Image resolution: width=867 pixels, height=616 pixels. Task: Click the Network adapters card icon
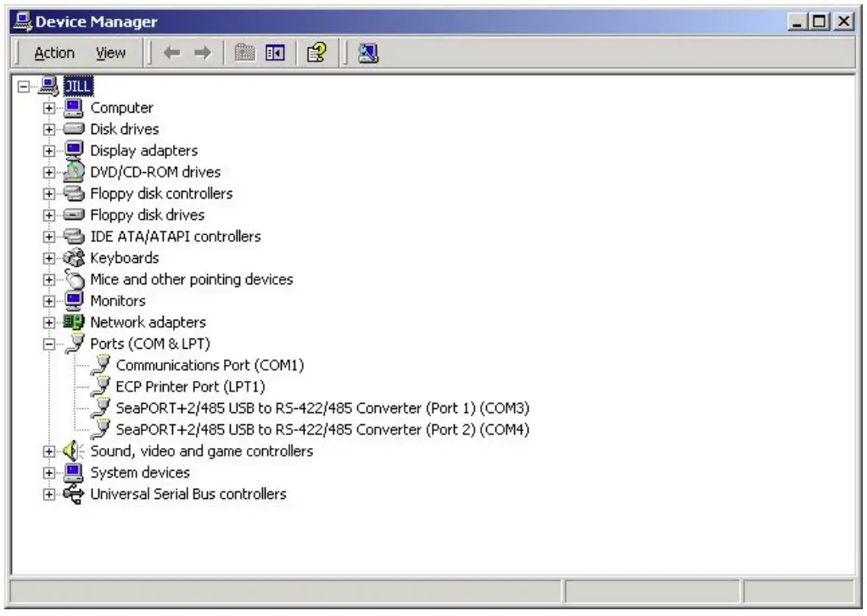tap(74, 322)
